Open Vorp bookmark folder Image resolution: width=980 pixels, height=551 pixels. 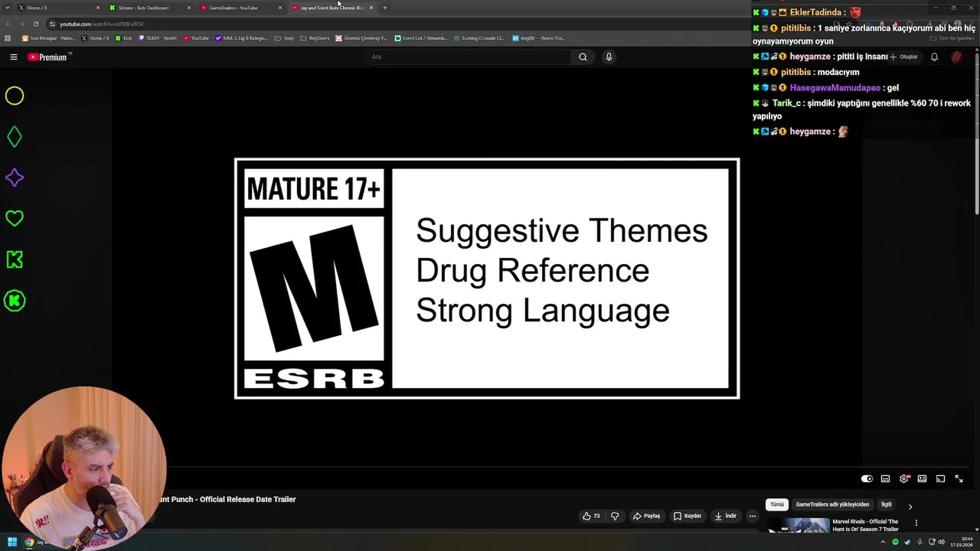[284, 38]
